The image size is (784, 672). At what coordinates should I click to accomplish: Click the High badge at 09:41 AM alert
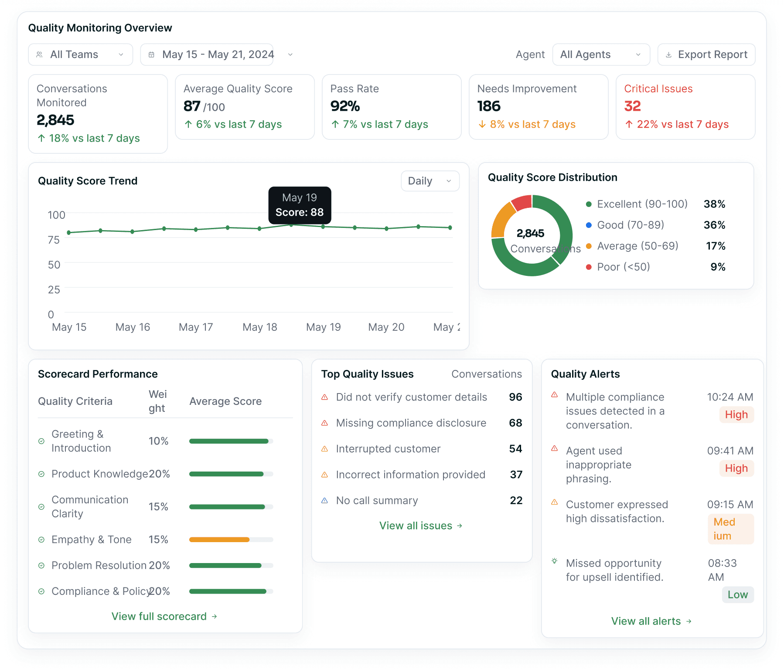tap(736, 468)
